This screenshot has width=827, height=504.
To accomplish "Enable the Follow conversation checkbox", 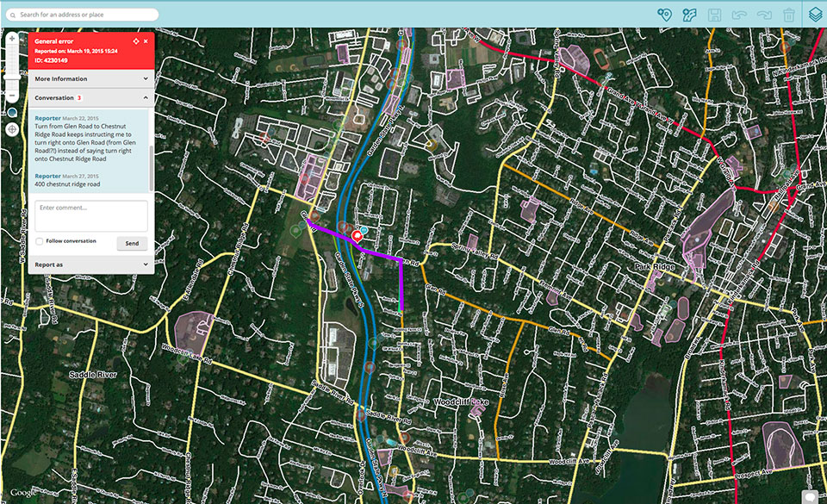I will (x=40, y=241).
